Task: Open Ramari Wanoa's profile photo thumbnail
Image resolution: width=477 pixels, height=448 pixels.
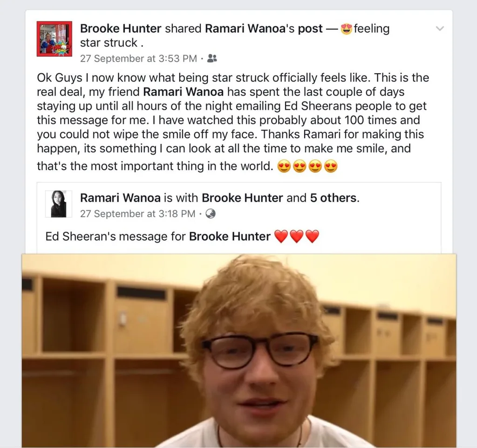Action: (x=59, y=204)
